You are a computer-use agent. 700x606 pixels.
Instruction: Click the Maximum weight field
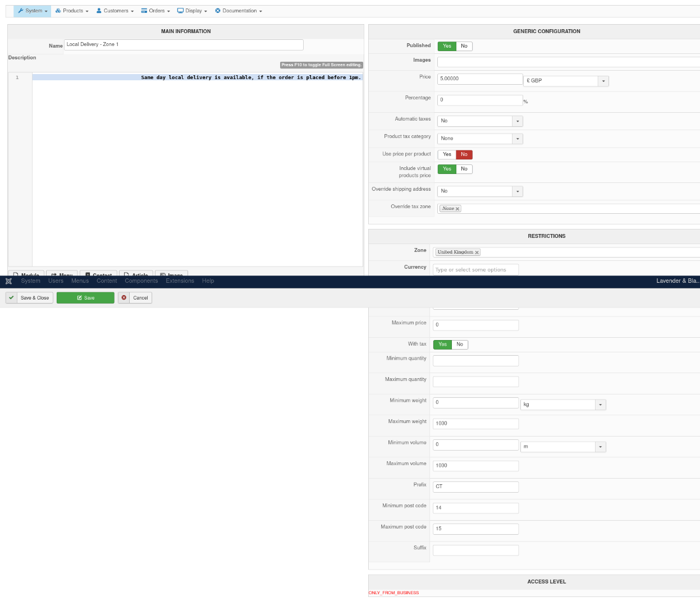click(x=476, y=424)
